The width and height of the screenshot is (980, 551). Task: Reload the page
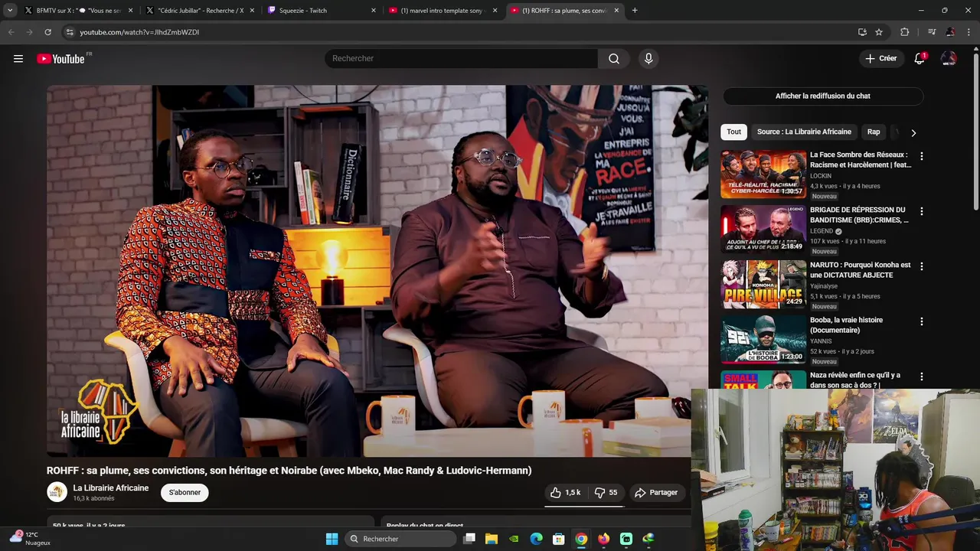pos(47,32)
